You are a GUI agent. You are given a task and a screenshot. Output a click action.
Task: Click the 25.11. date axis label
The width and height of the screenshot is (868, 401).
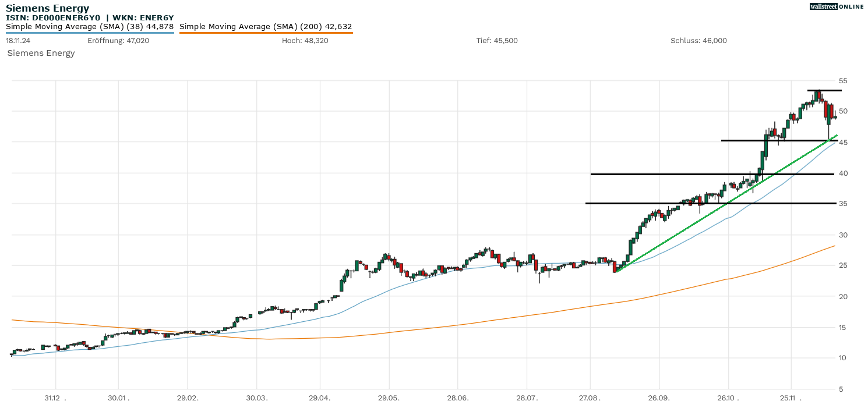click(x=791, y=398)
